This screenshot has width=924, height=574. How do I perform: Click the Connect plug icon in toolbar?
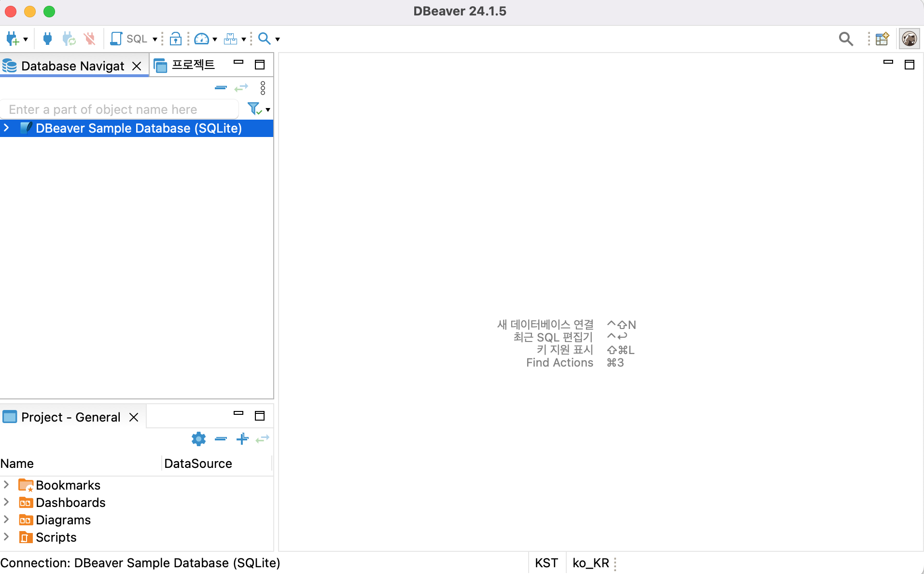(x=47, y=39)
